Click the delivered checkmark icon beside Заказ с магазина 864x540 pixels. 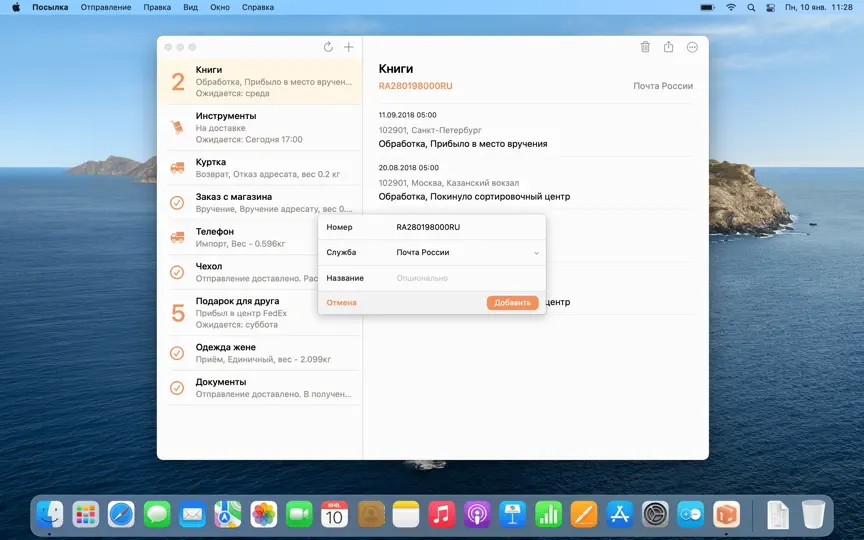pyautogui.click(x=177, y=203)
